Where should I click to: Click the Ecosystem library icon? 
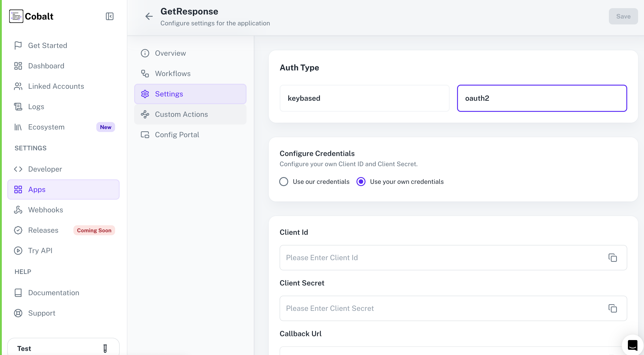point(18,127)
